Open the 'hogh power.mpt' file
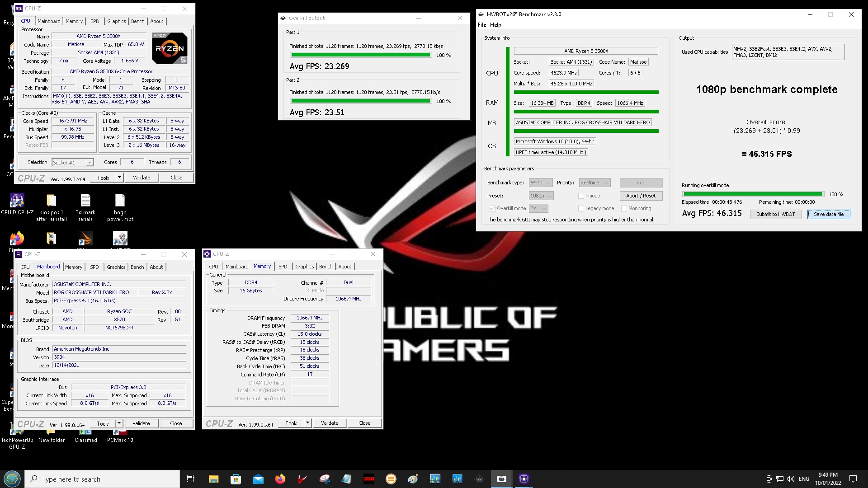The width and height of the screenshot is (868, 488). pos(120,208)
